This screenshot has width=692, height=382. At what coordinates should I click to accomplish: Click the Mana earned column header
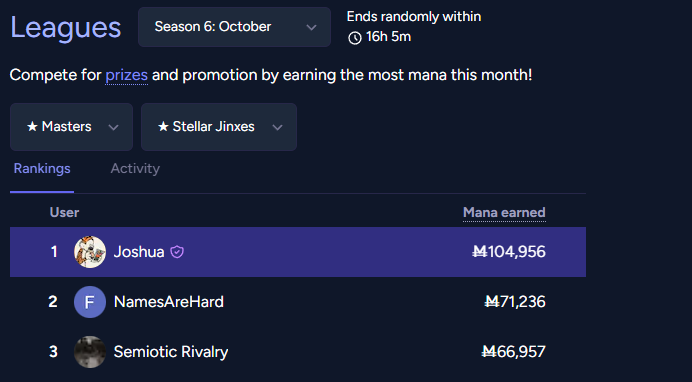[x=504, y=213]
